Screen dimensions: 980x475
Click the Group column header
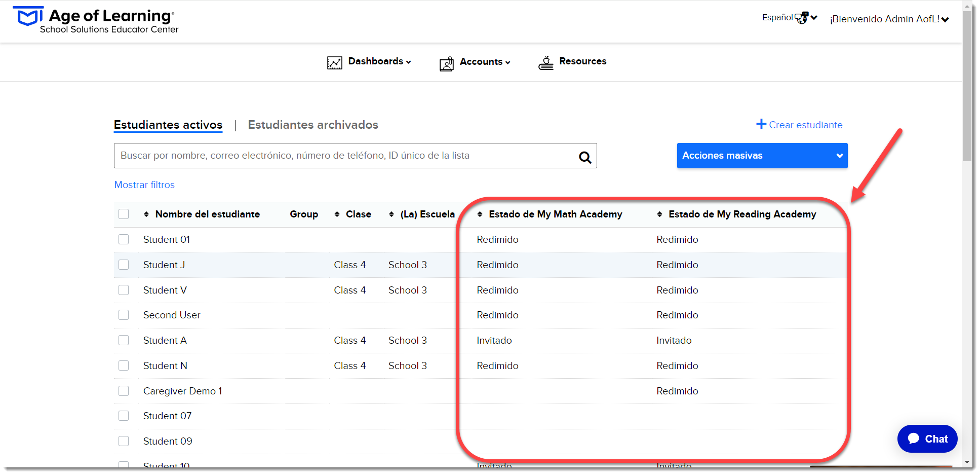304,214
